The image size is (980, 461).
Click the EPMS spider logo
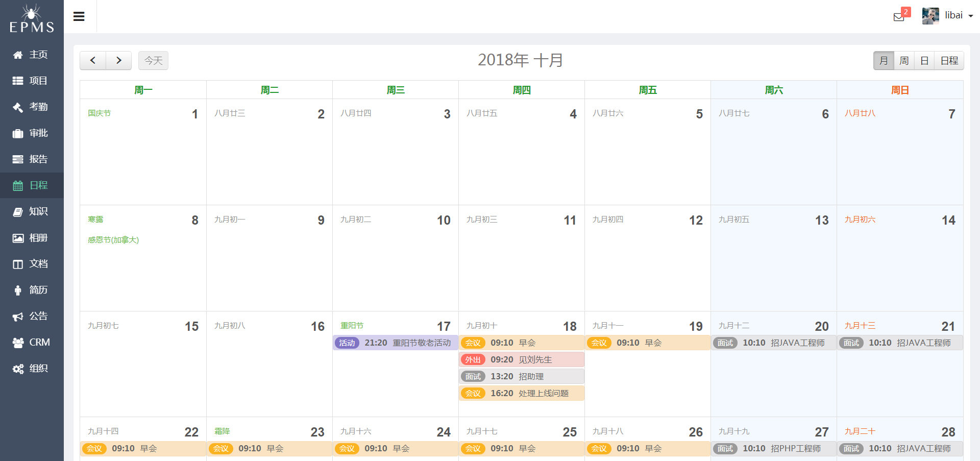[32, 18]
